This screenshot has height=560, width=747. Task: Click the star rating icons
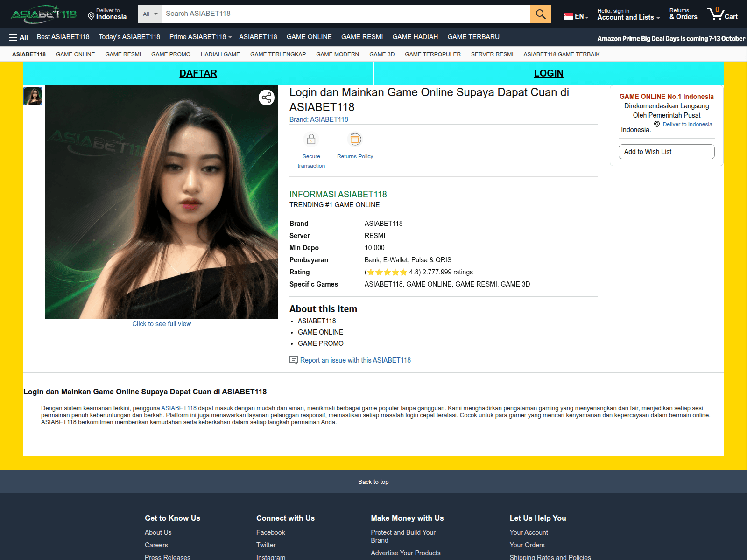[x=387, y=273]
